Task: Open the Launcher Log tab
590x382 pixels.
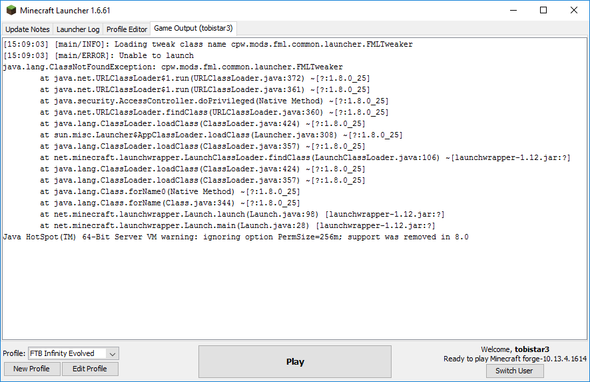Action: [78, 29]
